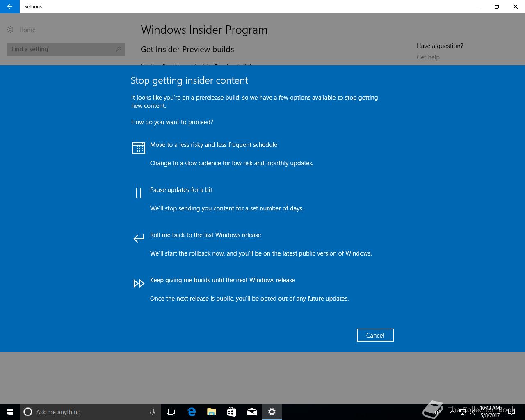Click the pause icon beside Pause updates
Screen dimensions: 525x420
coord(139,193)
